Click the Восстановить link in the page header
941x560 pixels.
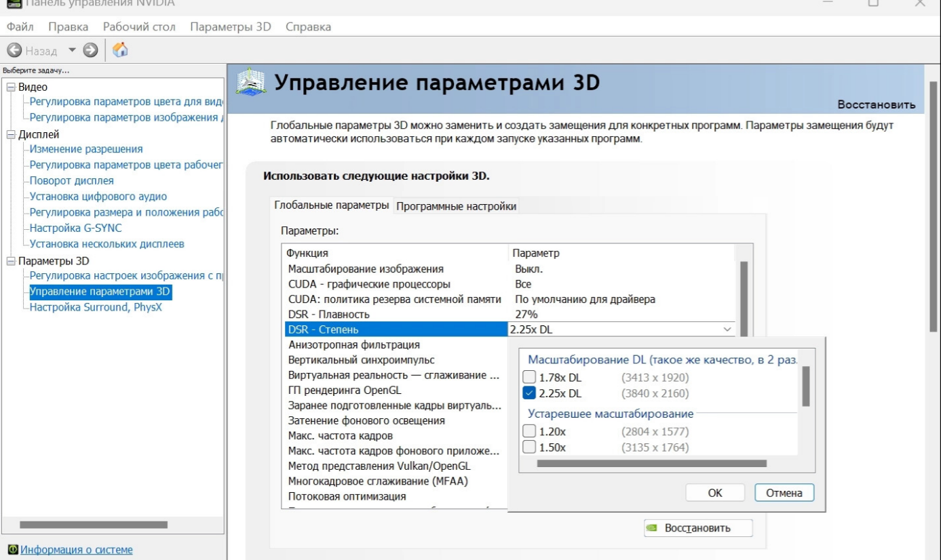pos(877,105)
